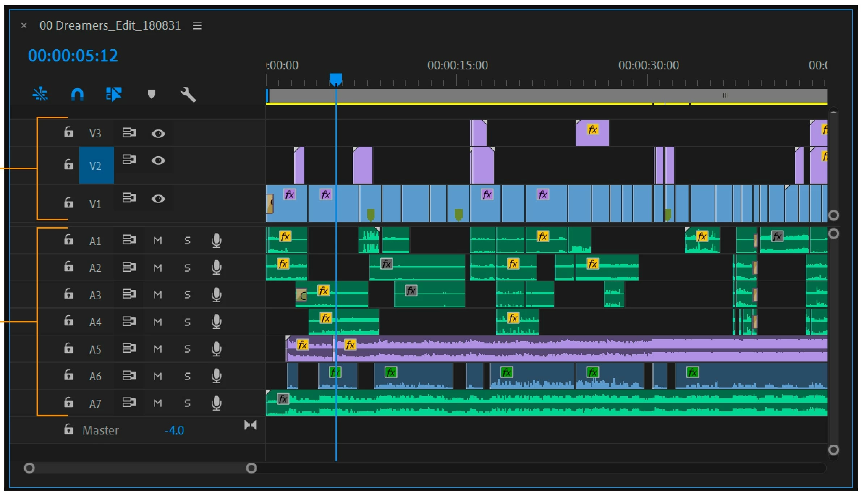Screen dimensions: 868x501
Task: Click Master track output channel icon
Action: [250, 425]
